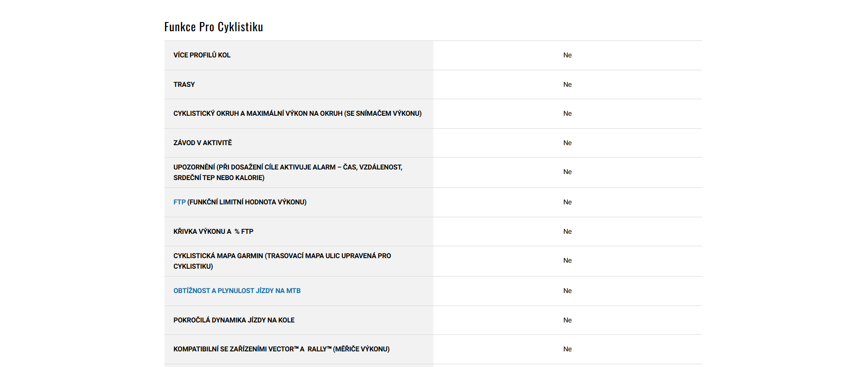This screenshot has height=367, width=868.
Task: Click the Ne value for Více profilů kol
Action: pos(567,55)
